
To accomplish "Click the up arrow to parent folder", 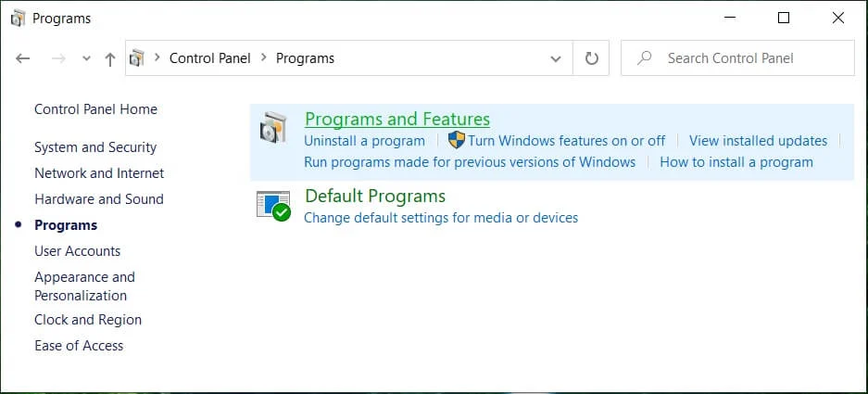I will pyautogui.click(x=110, y=58).
